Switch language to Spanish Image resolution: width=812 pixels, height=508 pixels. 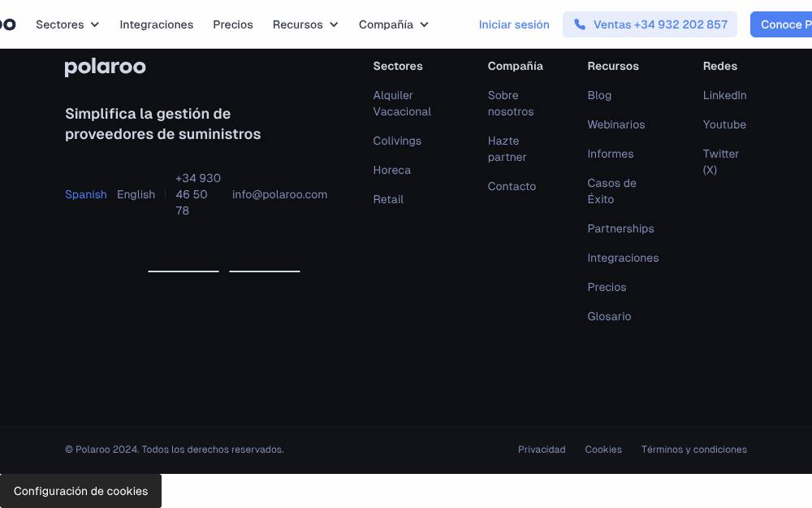tap(86, 194)
